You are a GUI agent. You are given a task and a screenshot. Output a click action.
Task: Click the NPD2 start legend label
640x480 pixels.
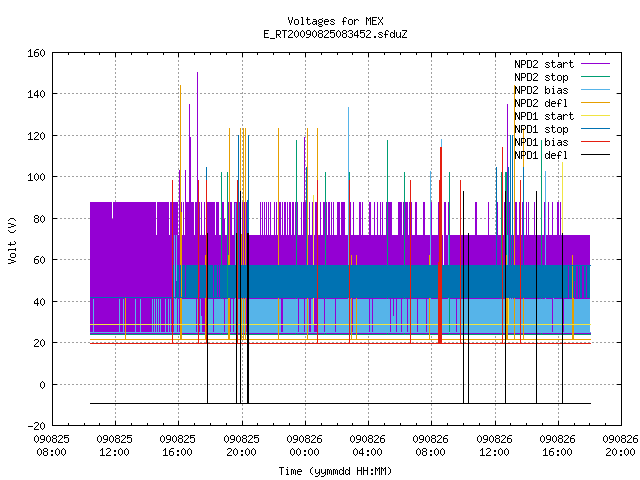[544, 64]
